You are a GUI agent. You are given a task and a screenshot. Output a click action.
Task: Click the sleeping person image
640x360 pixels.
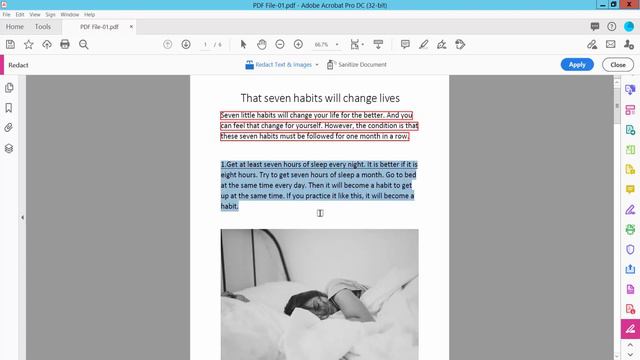(320, 294)
